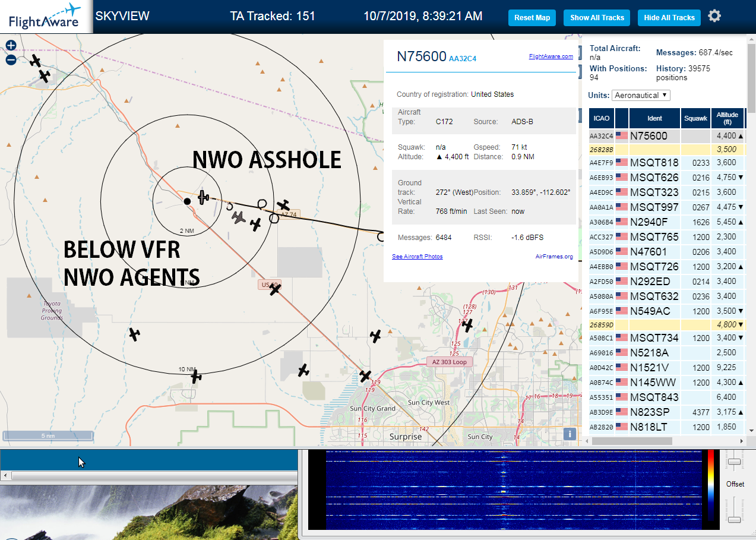Open the settings gear icon
Image resolution: width=756 pixels, height=540 pixels.
click(x=714, y=16)
